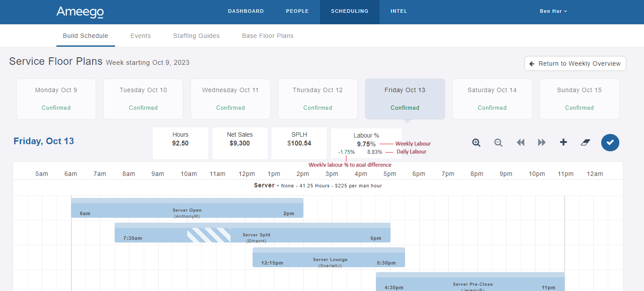This screenshot has width=644, height=291.
Task: Open the PEOPLE navigation menu
Action: [297, 11]
